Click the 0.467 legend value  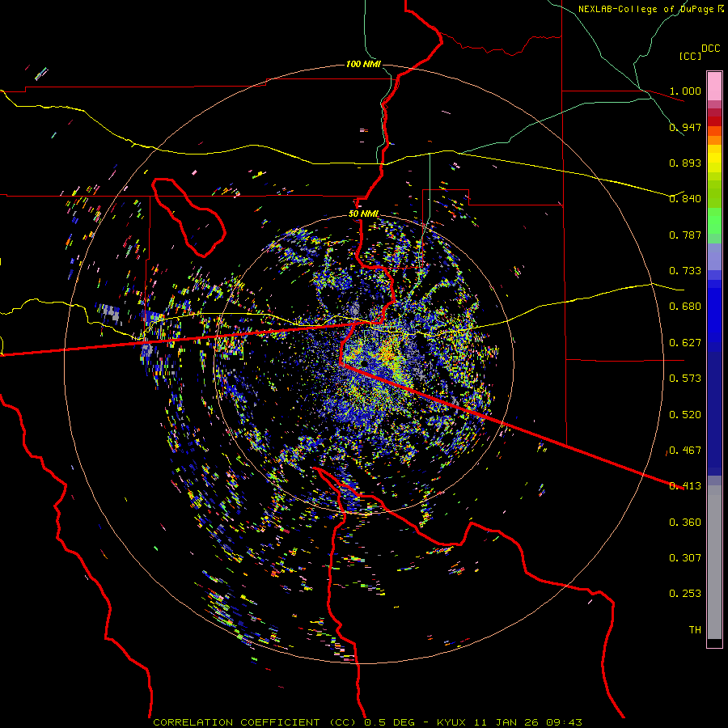coord(685,451)
